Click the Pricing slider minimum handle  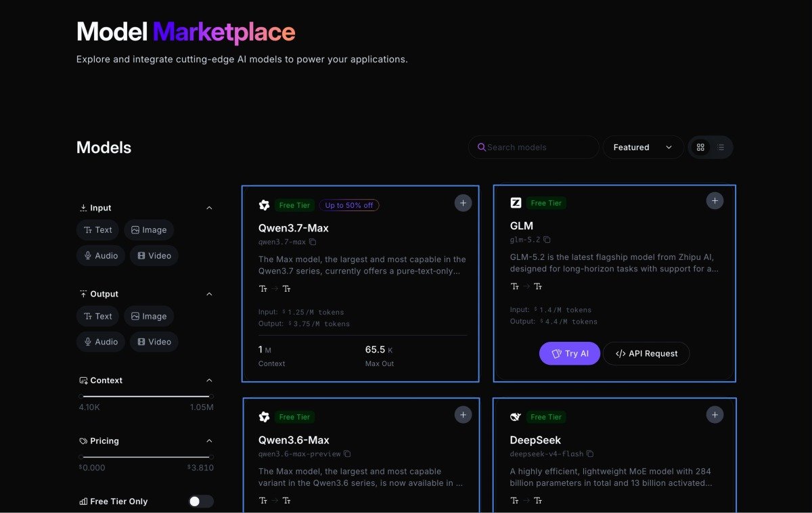tap(81, 457)
